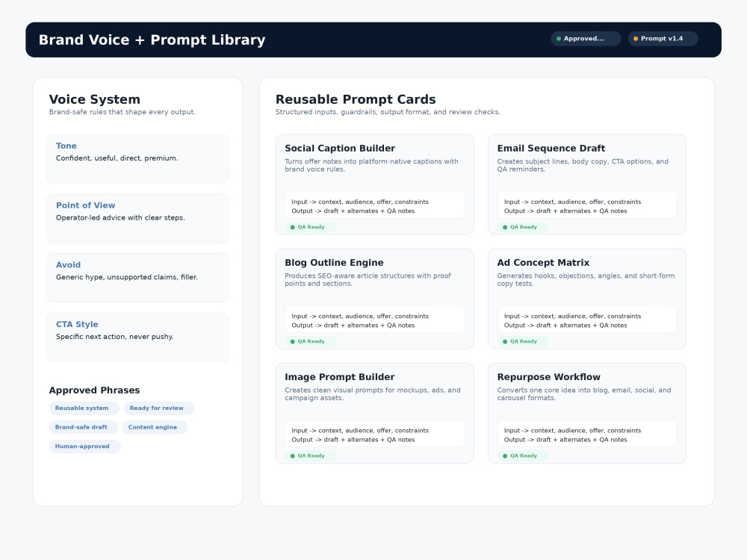Click the Brand-safe draft phrase chip
This screenshot has width=747, height=560.
point(84,427)
